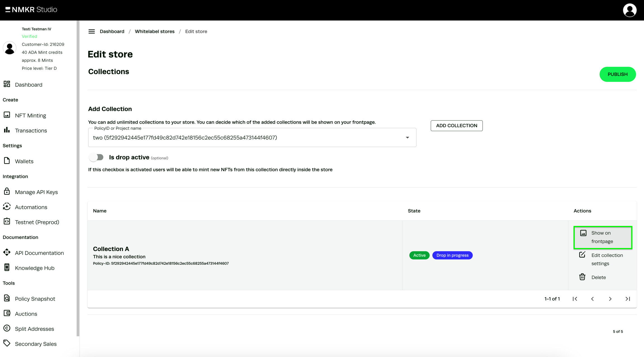Open Policy Snapshot tool in sidebar
The width and height of the screenshot is (644, 357).
click(x=35, y=299)
